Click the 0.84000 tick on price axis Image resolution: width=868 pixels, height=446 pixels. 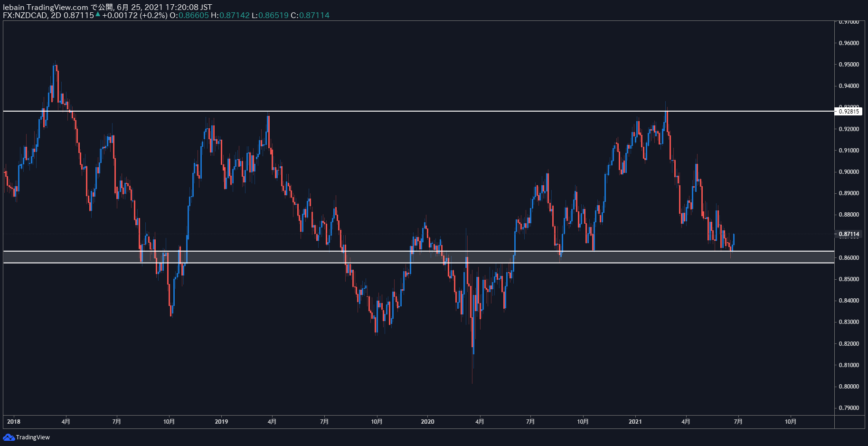pos(849,301)
